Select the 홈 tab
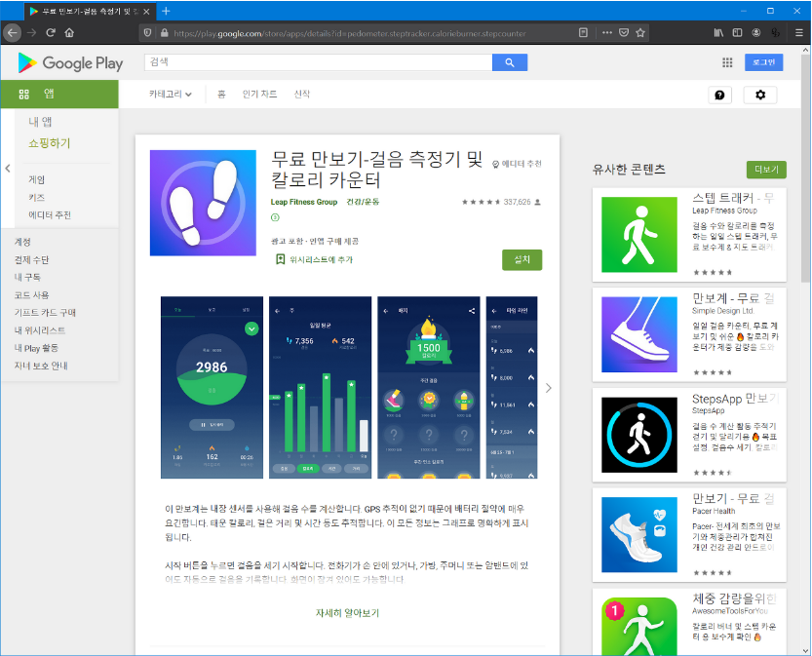This screenshot has height=656, width=812. click(221, 95)
